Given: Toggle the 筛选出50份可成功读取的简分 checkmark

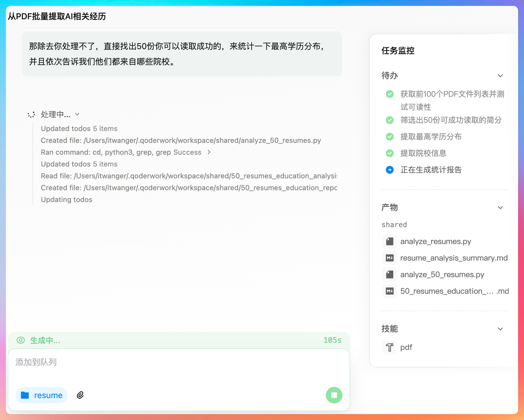Looking at the screenshot, I should (390, 120).
